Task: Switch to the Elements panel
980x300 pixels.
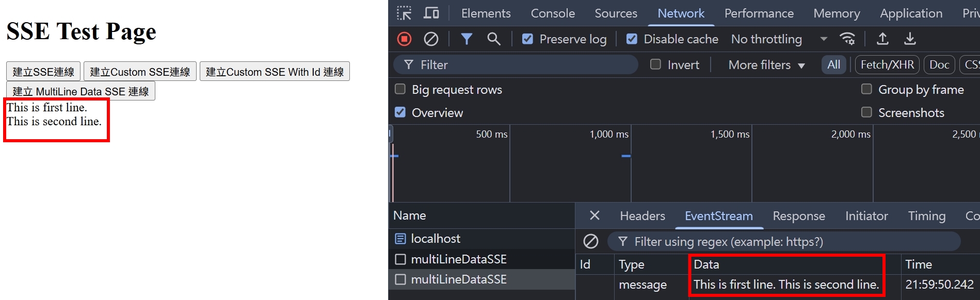Action: pos(486,13)
